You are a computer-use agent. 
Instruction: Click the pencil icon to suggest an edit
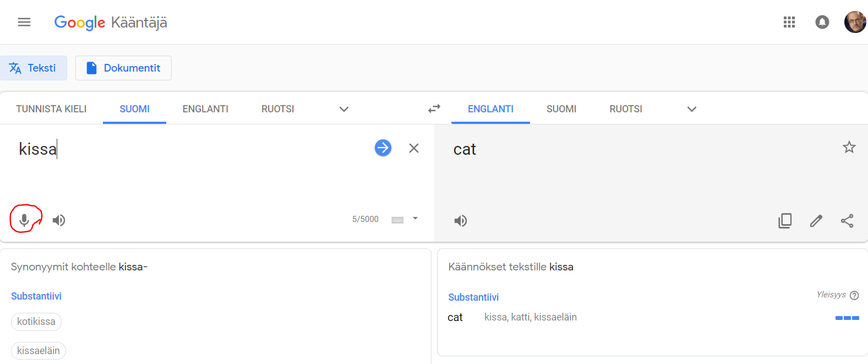pyautogui.click(x=816, y=221)
